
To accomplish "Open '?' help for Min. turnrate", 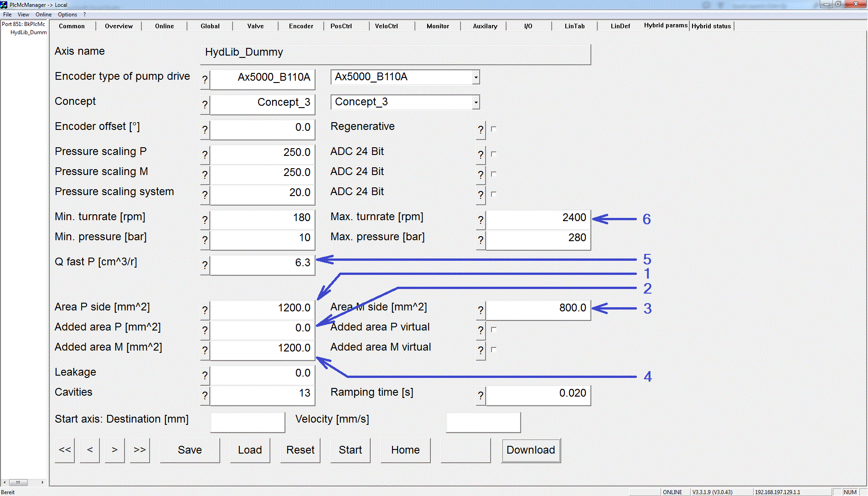I will click(x=205, y=220).
